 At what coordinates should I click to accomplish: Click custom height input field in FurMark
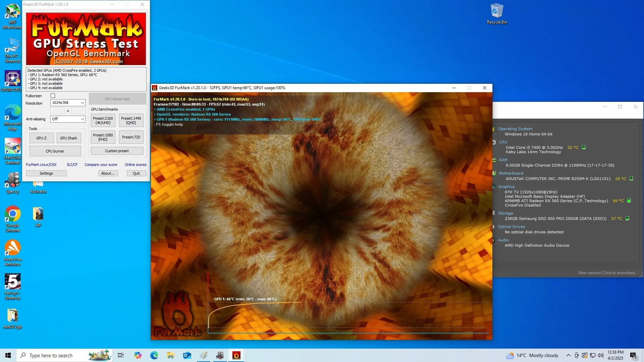[x=78, y=111]
